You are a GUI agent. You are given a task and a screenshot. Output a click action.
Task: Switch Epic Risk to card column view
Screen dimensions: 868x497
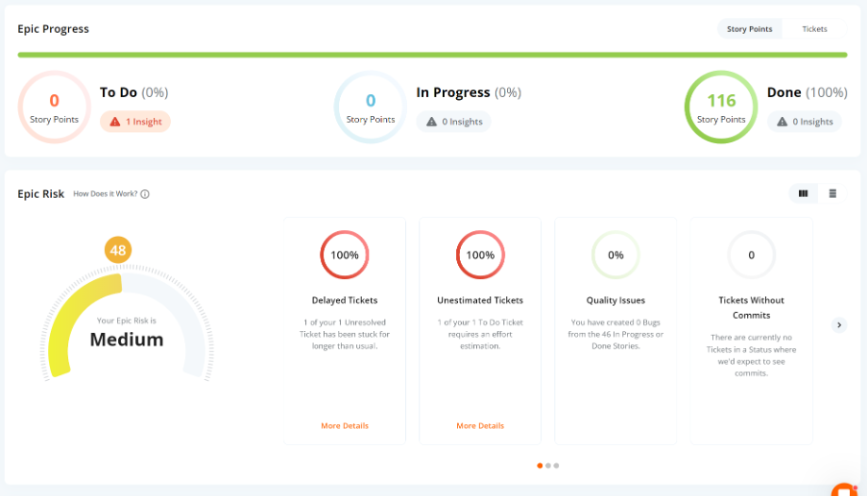click(x=804, y=194)
